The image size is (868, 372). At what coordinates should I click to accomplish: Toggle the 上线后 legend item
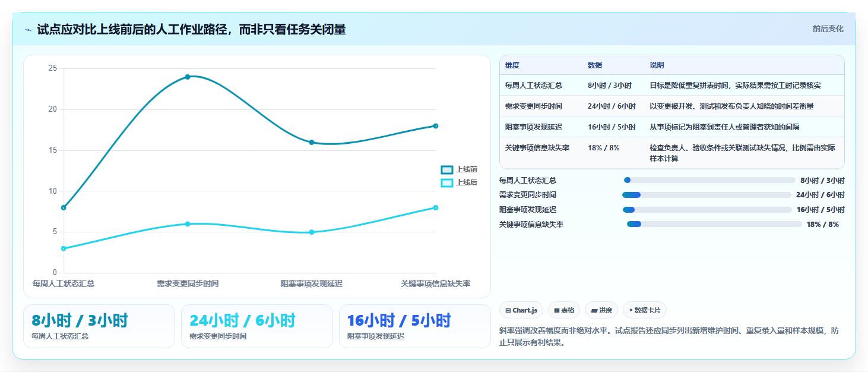coord(459,182)
